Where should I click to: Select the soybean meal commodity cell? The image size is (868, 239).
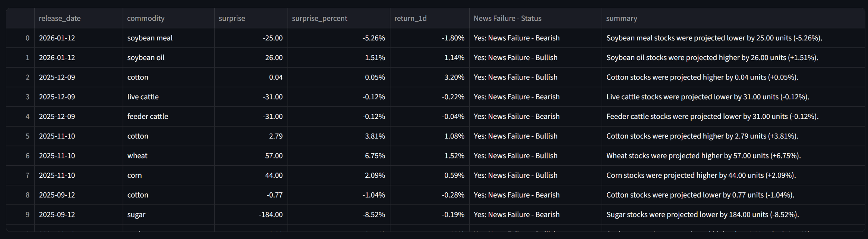click(150, 38)
